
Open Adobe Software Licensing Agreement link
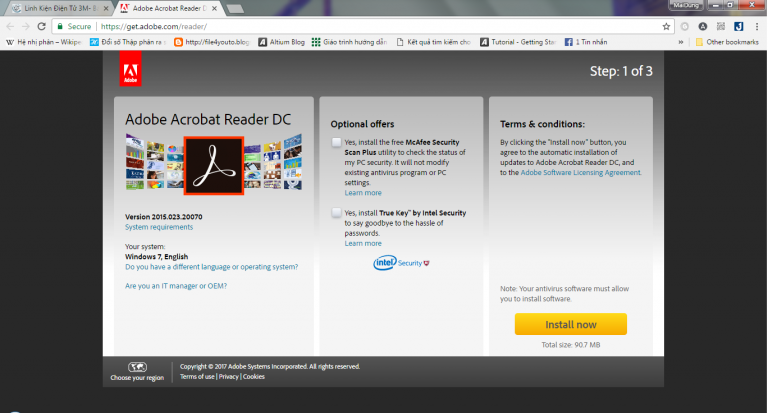(x=580, y=172)
